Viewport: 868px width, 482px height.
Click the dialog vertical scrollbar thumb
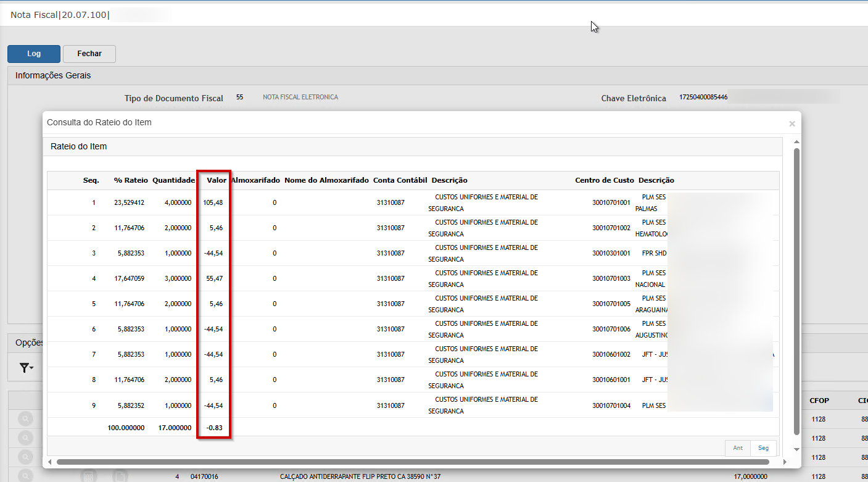[796, 290]
